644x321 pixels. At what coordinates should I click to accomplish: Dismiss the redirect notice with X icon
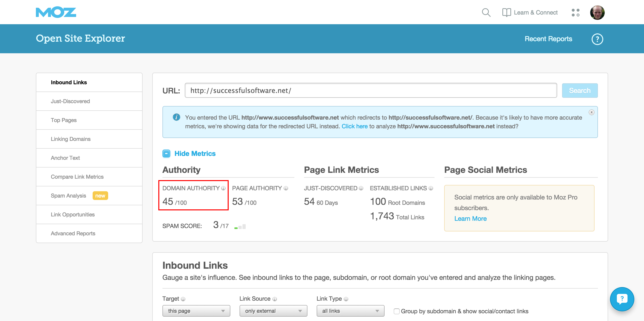point(591,112)
